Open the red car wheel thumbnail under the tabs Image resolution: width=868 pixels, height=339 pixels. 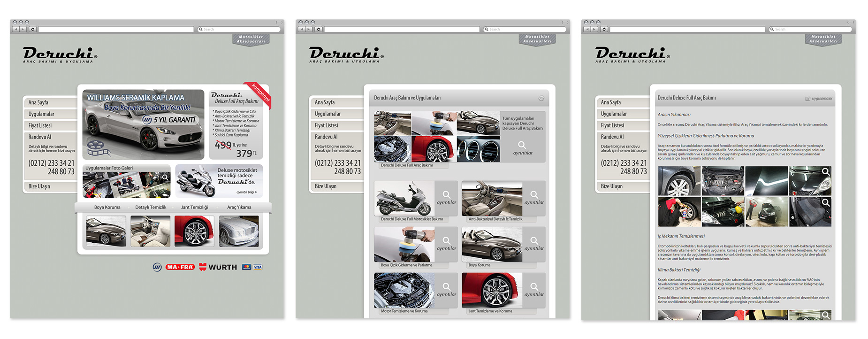[194, 231]
